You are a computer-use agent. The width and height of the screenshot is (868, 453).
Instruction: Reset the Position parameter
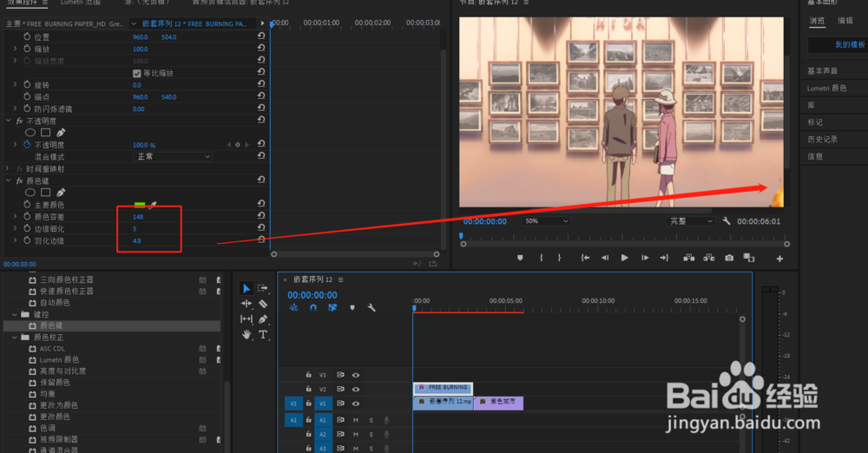pos(260,36)
